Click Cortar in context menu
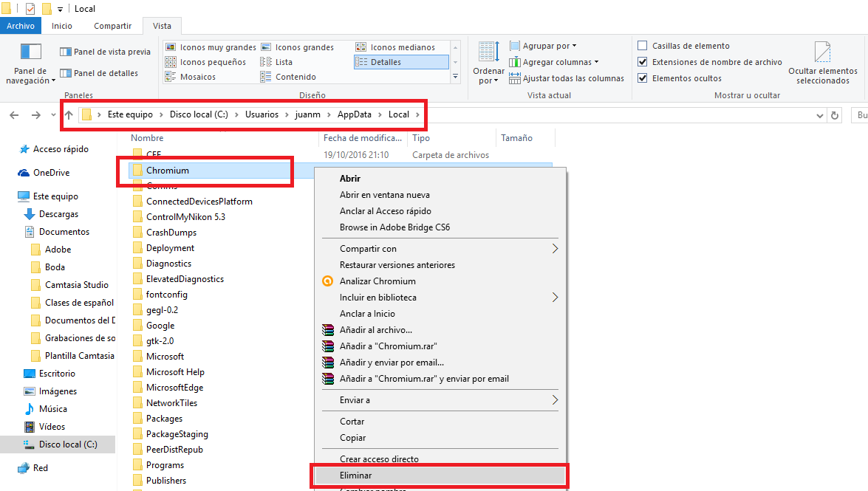Viewport: 868px width, 491px height. (x=352, y=422)
